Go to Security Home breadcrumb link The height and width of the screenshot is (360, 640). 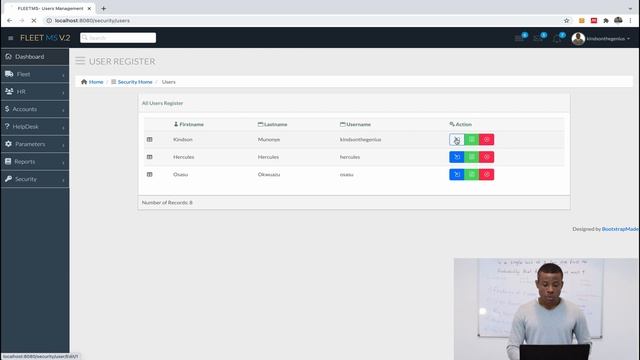[x=135, y=82]
